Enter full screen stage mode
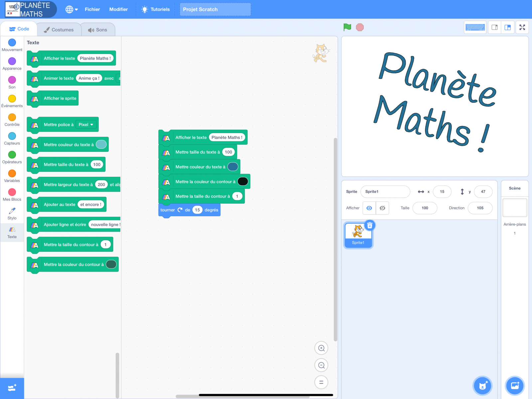Image resolution: width=532 pixels, height=399 pixels. point(522,27)
